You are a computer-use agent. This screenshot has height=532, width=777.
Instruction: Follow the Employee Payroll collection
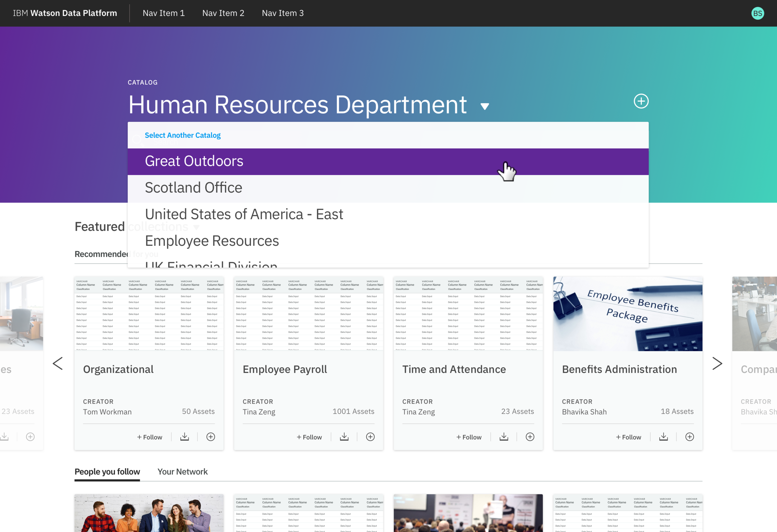point(309,437)
